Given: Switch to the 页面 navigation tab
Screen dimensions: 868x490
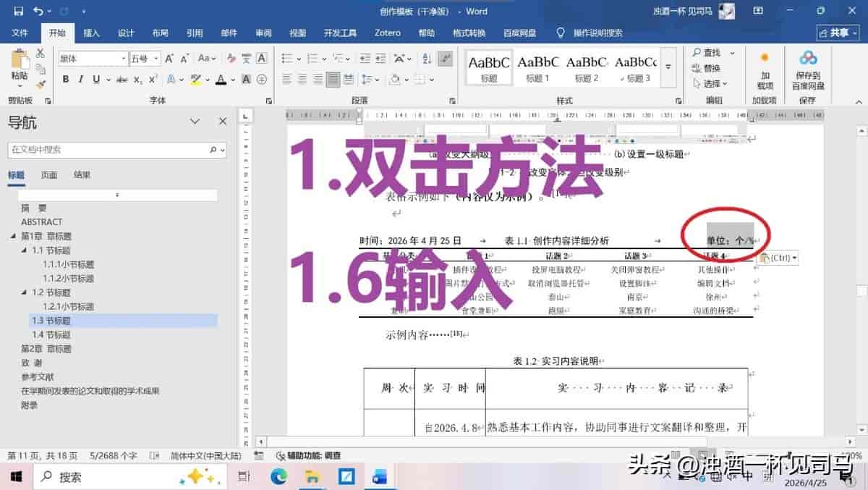Looking at the screenshot, I should coord(49,174).
